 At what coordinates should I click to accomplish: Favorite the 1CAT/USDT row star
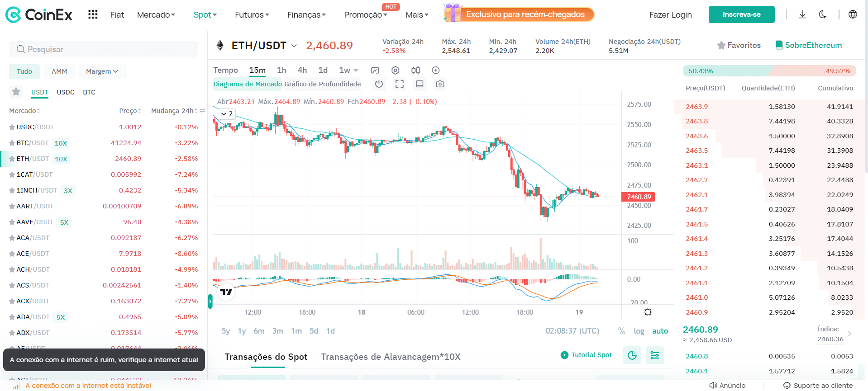pyautogui.click(x=12, y=175)
